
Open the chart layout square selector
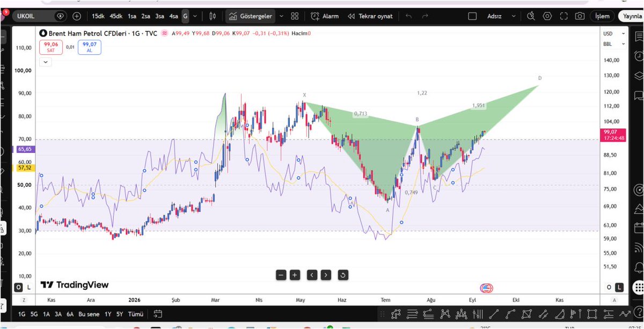472,16
